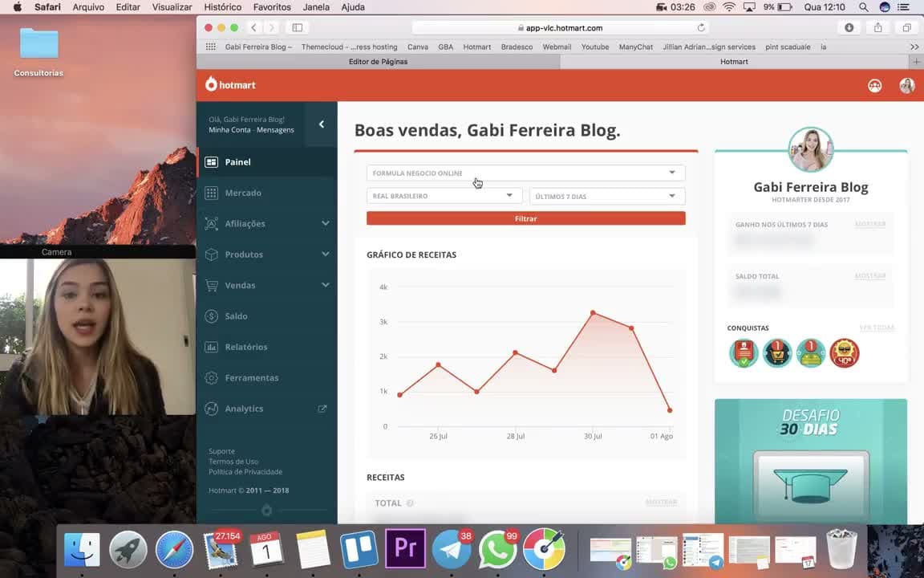Open the ÚLTIMOS 7 DIAS period dropdown
The width and height of the screenshot is (924, 578).
click(x=607, y=196)
